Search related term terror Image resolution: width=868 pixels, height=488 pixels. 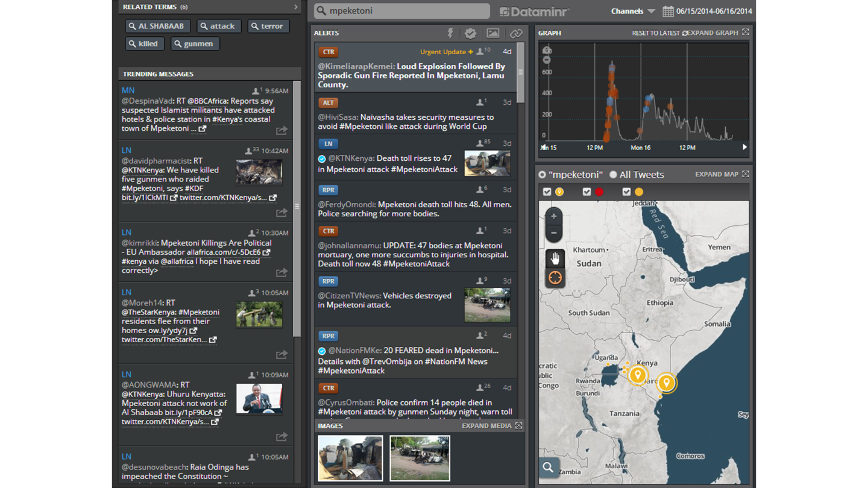point(268,26)
